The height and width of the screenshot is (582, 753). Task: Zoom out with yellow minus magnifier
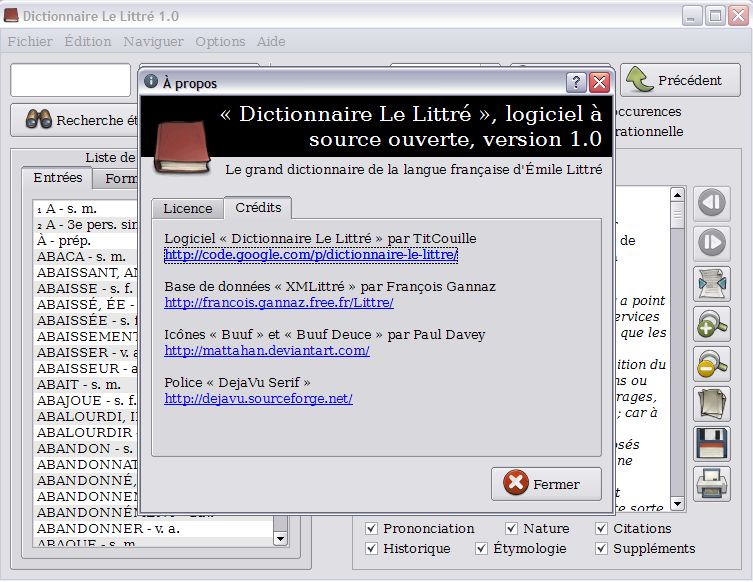point(712,364)
